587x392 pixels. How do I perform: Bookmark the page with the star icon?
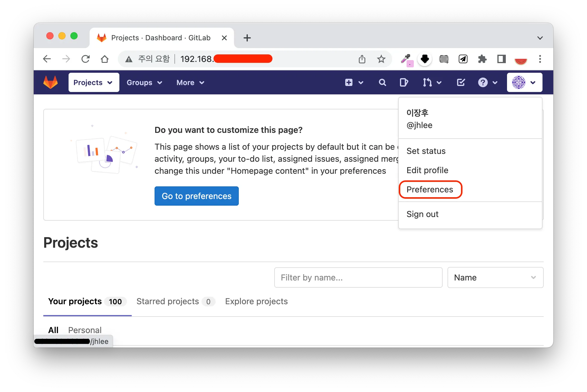[x=381, y=59]
